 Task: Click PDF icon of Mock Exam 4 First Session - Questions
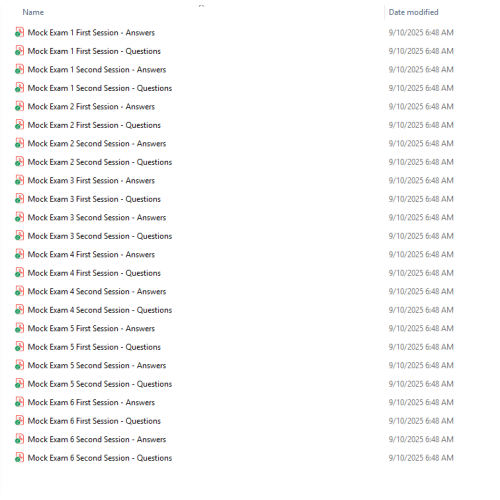tap(19, 273)
